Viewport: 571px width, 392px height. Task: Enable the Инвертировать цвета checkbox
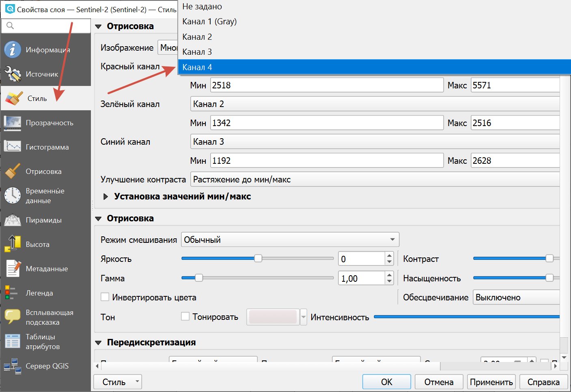tap(105, 297)
